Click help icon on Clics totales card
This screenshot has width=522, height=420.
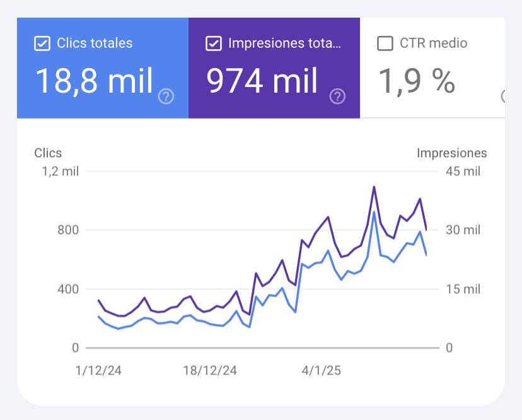coord(166,96)
